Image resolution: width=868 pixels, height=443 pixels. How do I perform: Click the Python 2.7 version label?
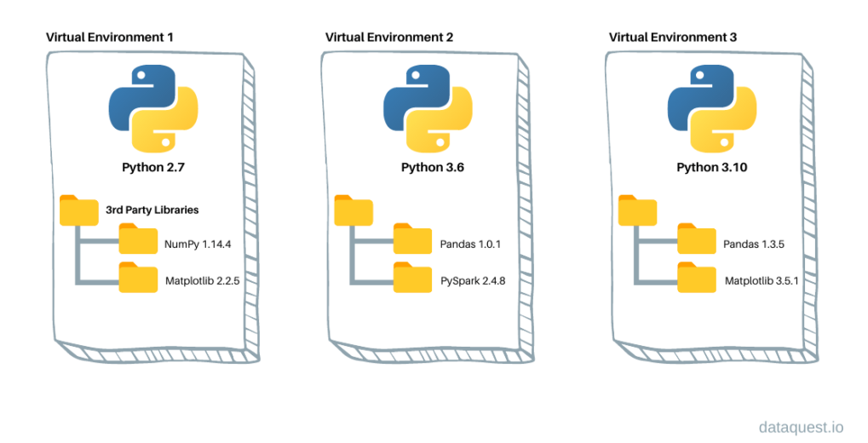pyautogui.click(x=149, y=167)
